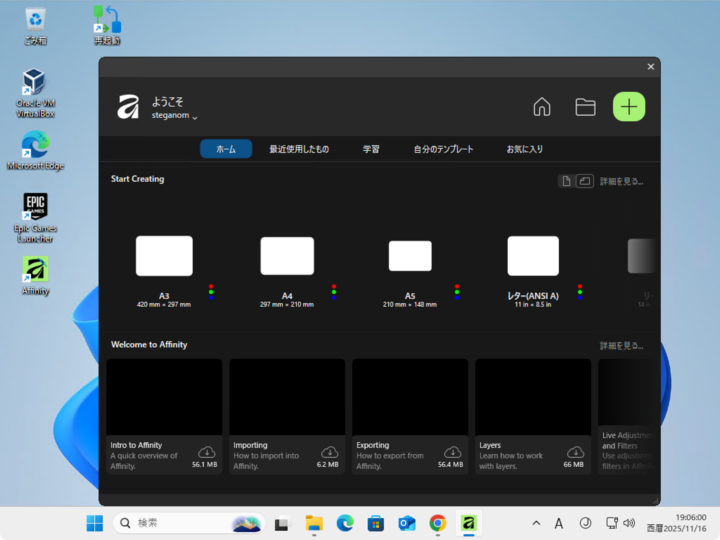Toggle landscape orientation for presets
Screen dimensions: 720x540
pos(584,181)
